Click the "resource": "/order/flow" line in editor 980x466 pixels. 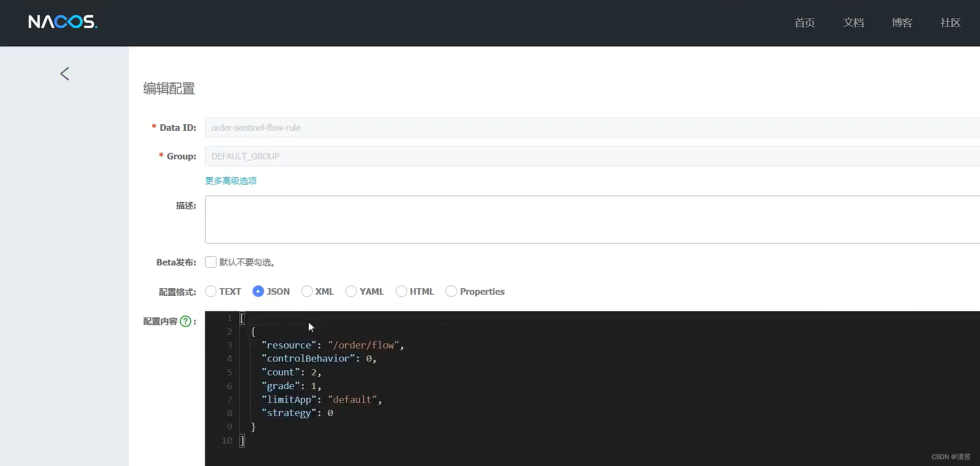[333, 345]
